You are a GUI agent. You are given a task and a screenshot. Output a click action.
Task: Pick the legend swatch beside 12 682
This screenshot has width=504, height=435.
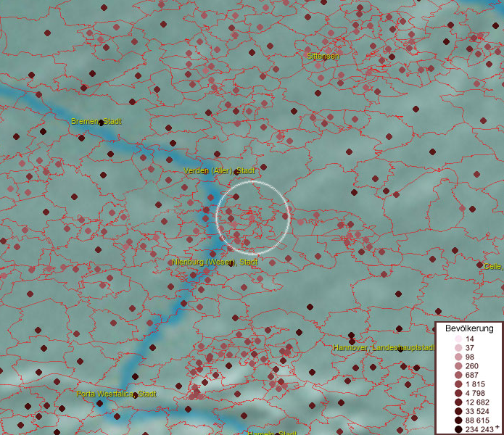click(x=458, y=402)
